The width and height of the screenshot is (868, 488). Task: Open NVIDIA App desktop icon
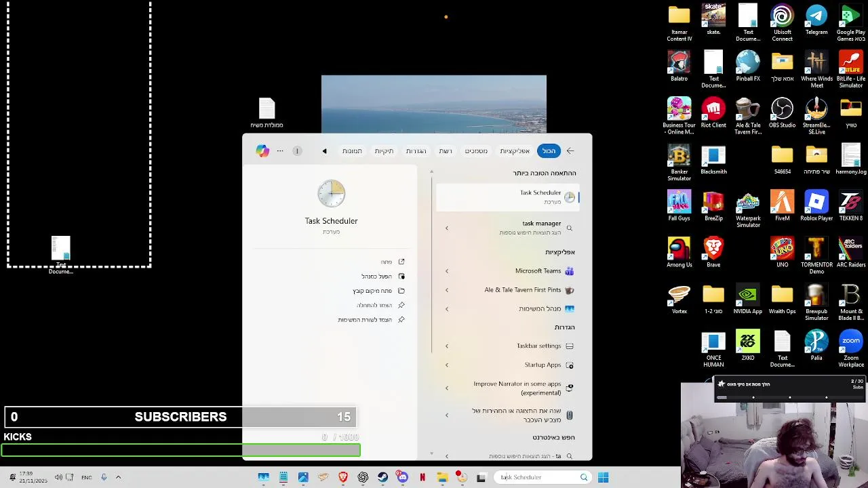pos(747,299)
